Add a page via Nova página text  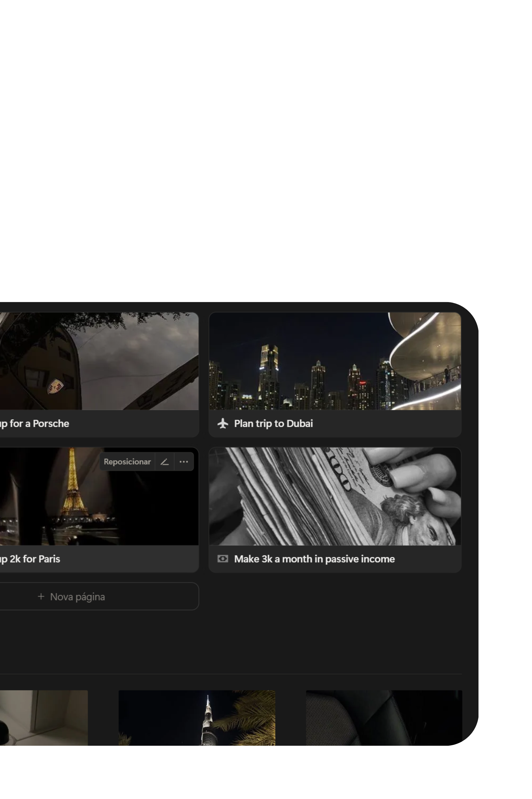coord(77,596)
